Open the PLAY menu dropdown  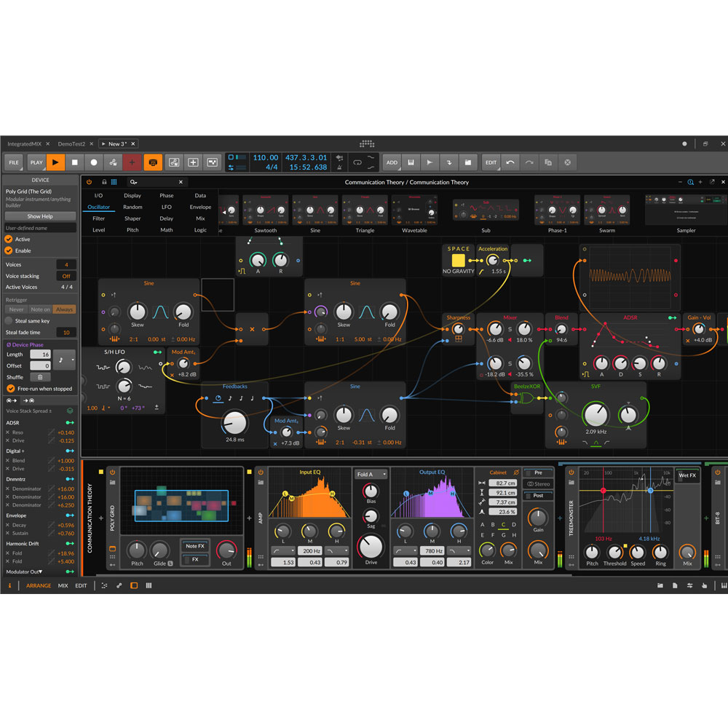(x=36, y=162)
